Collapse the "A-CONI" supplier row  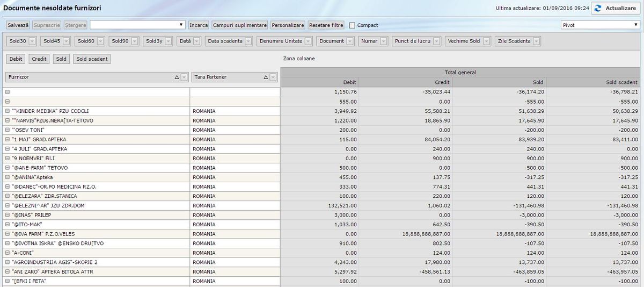pyautogui.click(x=8, y=253)
